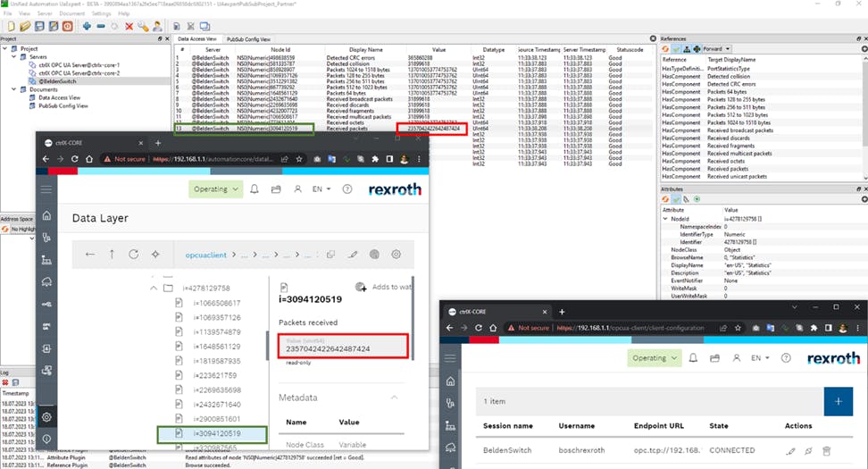Delete the BeldenSwitch session with trash icon
The height and width of the screenshot is (469, 868).
click(827, 451)
